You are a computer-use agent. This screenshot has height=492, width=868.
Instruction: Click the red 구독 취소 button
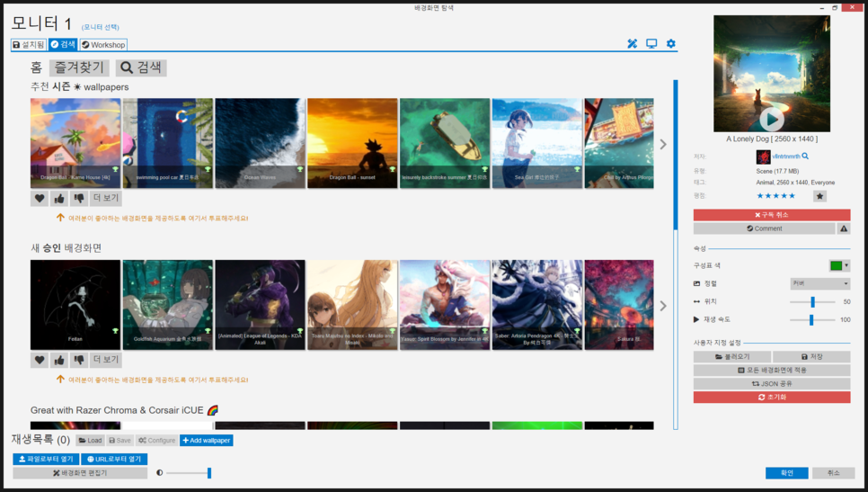click(772, 215)
